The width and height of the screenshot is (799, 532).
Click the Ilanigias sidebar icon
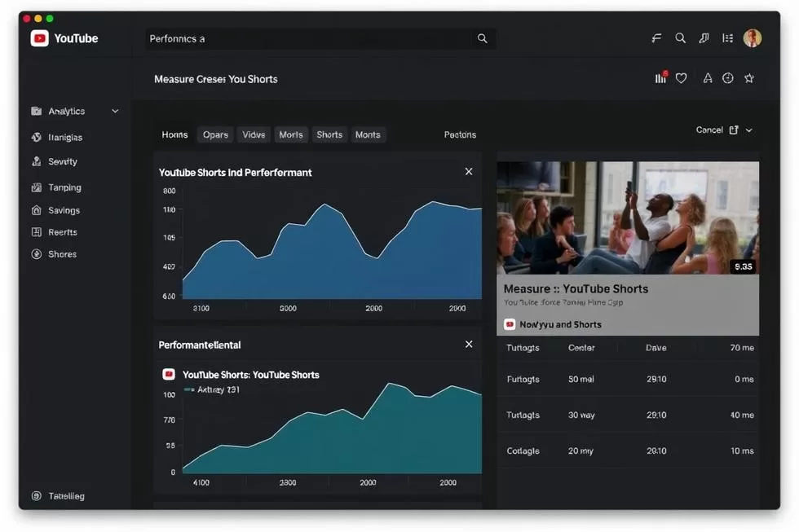point(36,137)
